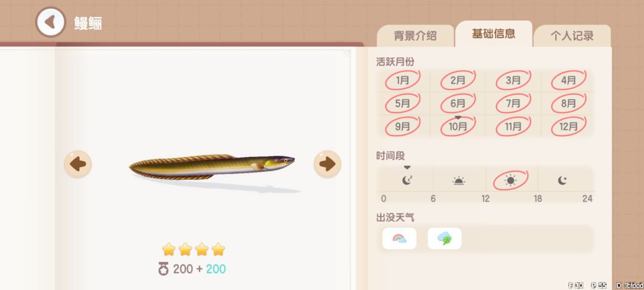Go to the next fish with right arrow
The image size is (644, 290).
pos(327,164)
